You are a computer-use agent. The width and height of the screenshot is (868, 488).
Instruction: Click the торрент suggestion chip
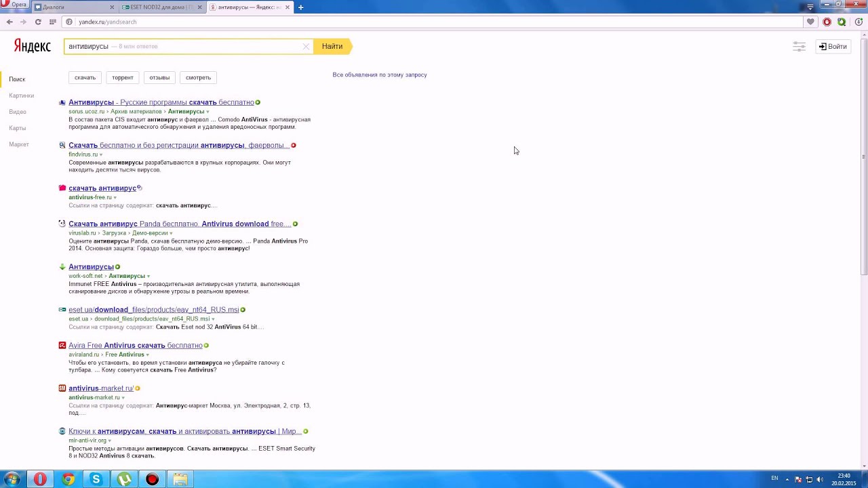(x=123, y=77)
